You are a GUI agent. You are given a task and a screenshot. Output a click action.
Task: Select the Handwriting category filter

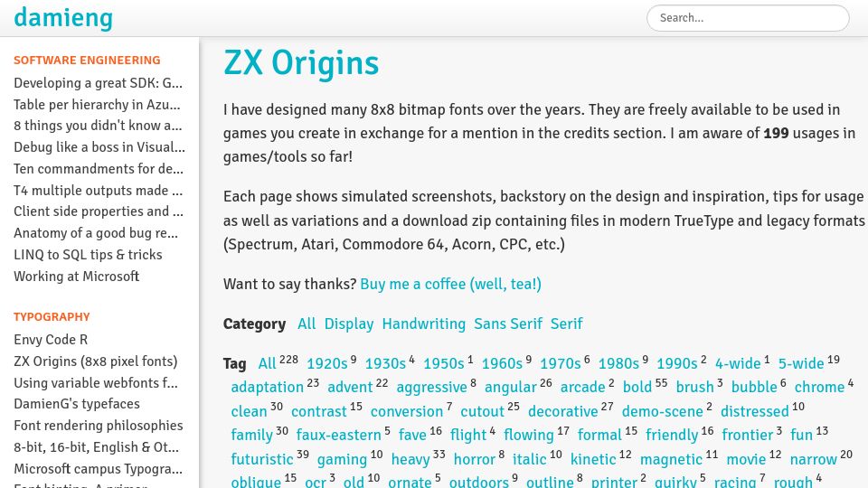(x=423, y=324)
